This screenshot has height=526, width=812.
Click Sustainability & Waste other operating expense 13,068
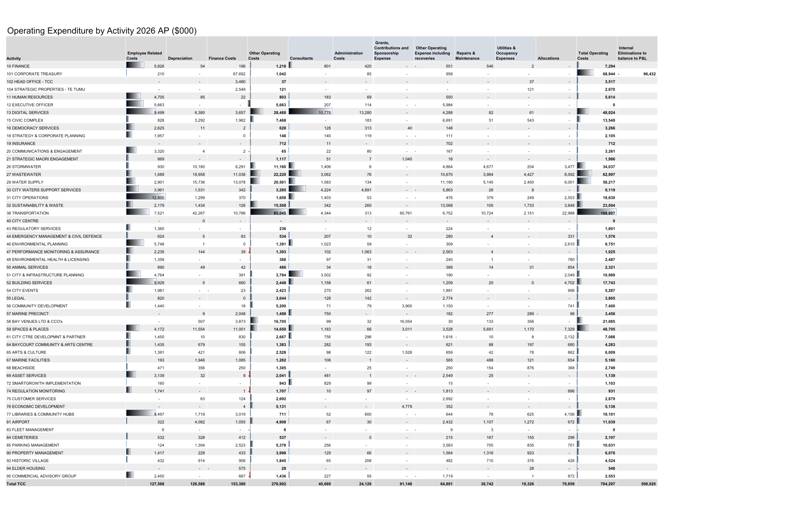[x=446, y=206]
